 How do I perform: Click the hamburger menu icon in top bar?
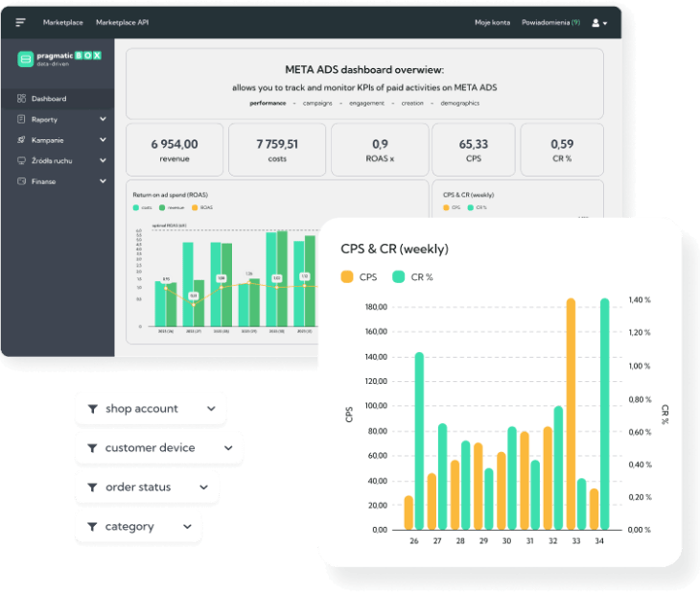click(20, 22)
